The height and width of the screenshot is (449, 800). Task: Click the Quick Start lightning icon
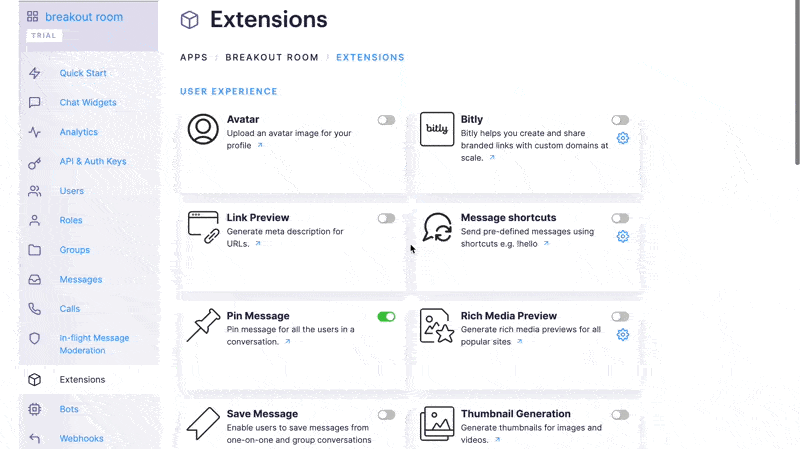pyautogui.click(x=35, y=73)
